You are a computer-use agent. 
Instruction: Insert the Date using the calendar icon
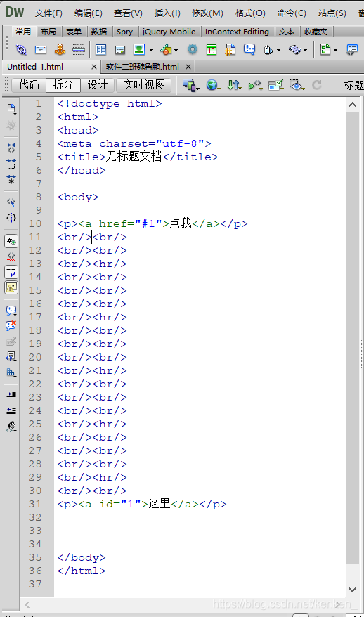(x=212, y=50)
